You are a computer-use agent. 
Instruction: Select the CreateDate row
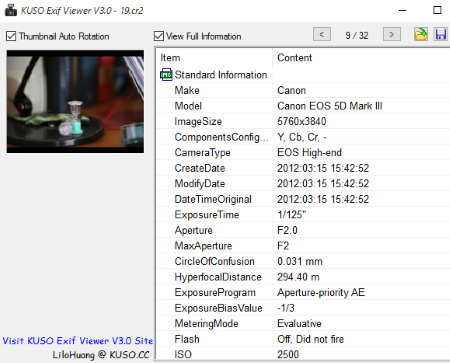click(x=303, y=168)
